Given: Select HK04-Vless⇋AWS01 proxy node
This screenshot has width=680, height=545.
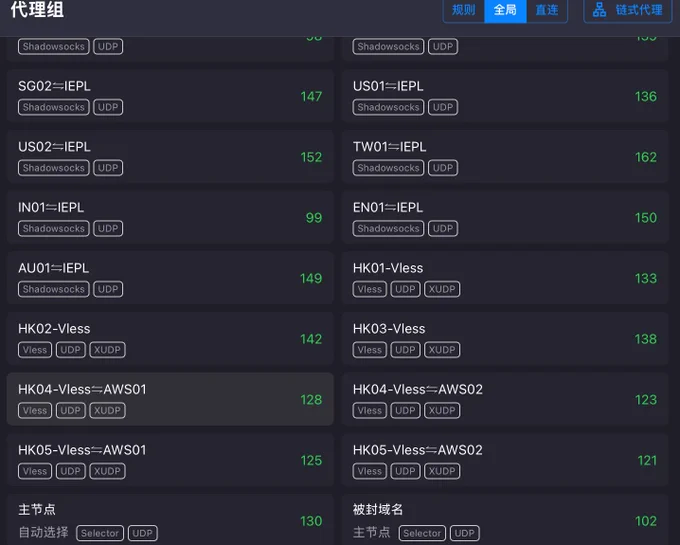Looking at the screenshot, I should pos(170,399).
